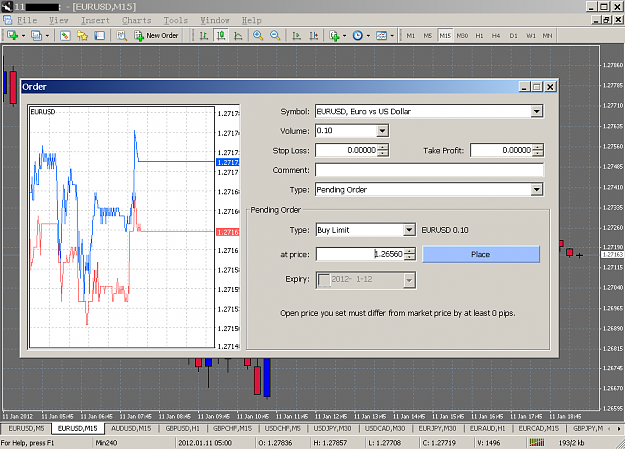Switch to the EURAUD,H1 chart tab
The width and height of the screenshot is (625, 449).
487,429
